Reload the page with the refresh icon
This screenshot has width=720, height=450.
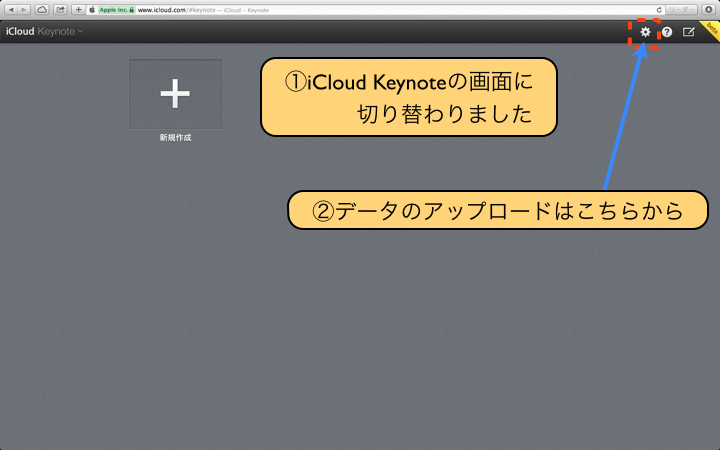(x=659, y=10)
